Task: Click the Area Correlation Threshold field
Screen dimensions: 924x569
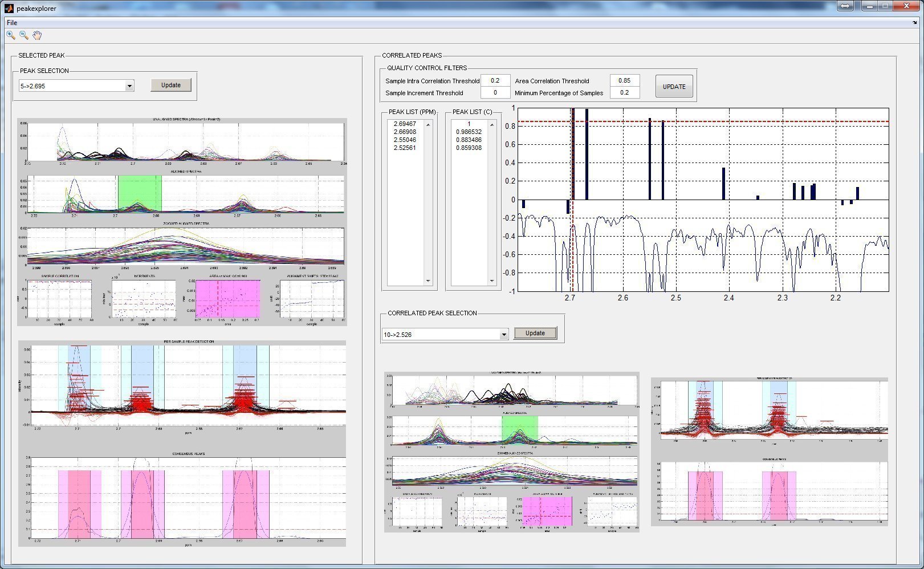Action: 624,81
